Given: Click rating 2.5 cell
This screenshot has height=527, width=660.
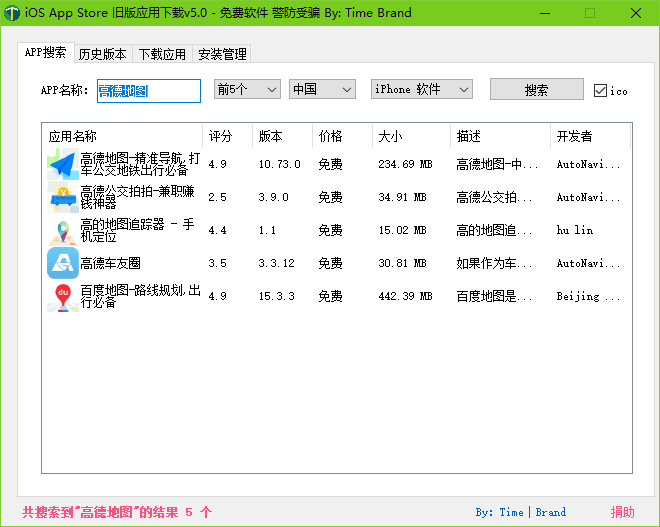Looking at the screenshot, I should coord(218,197).
